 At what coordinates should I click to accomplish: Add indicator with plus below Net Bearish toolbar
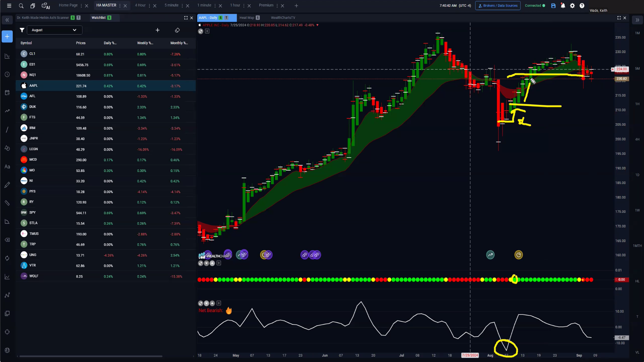click(x=219, y=303)
